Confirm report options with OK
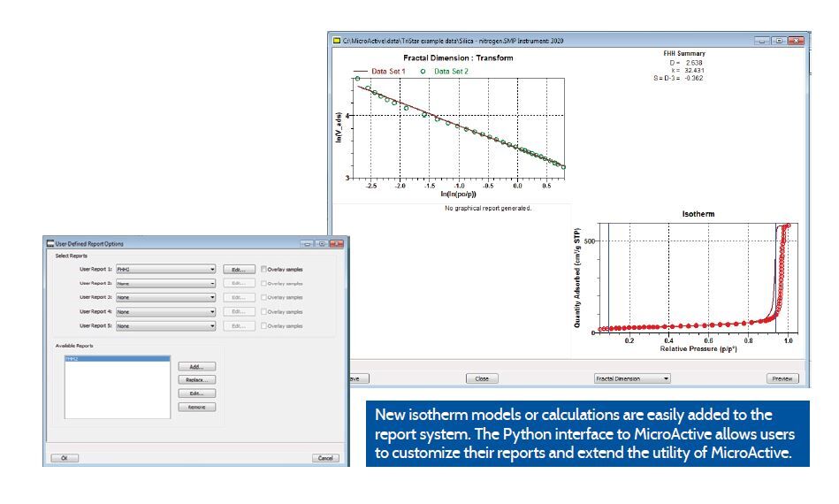Viewport: 839px width, 504px height. (65, 458)
